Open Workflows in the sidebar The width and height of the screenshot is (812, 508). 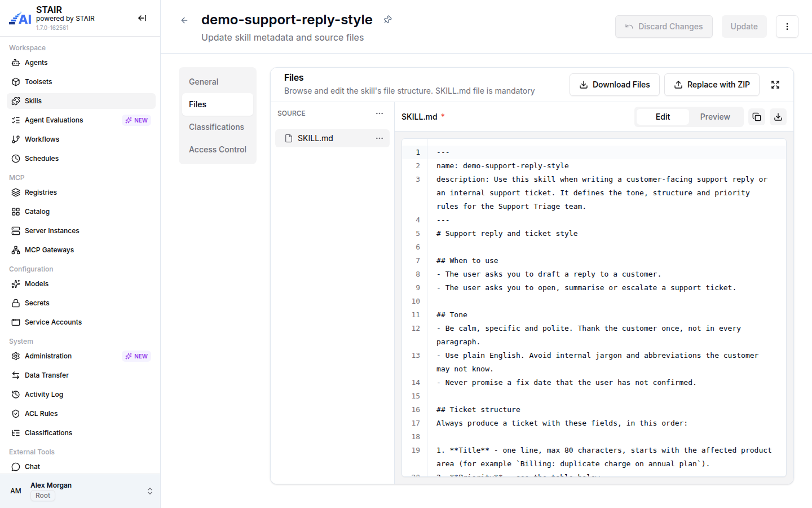81,139
